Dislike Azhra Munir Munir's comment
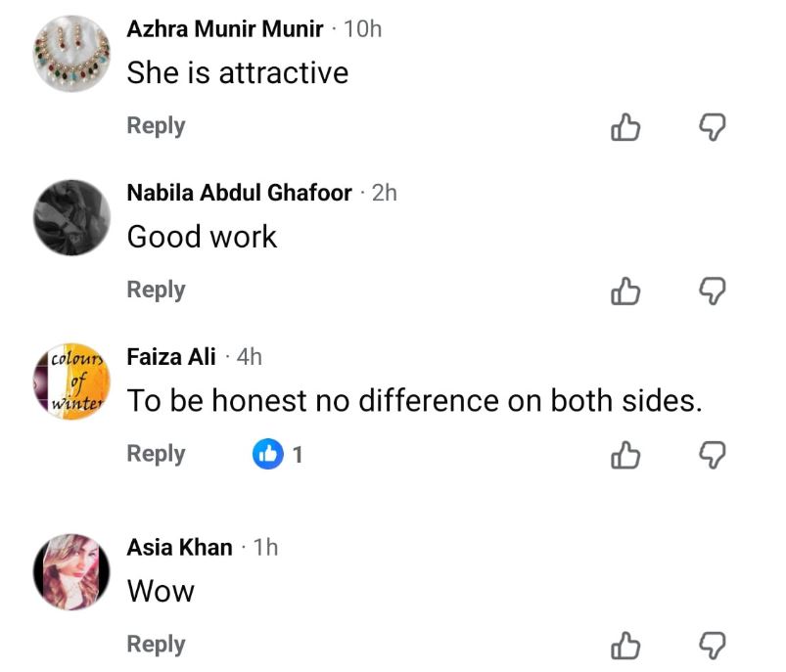This screenshot has height=672, width=786. pyautogui.click(x=715, y=127)
